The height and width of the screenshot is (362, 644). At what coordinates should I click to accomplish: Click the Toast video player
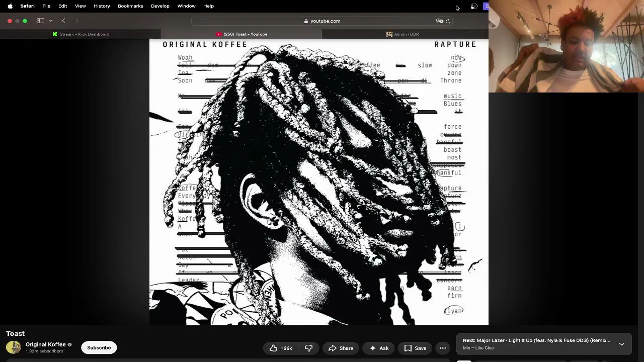(x=319, y=182)
